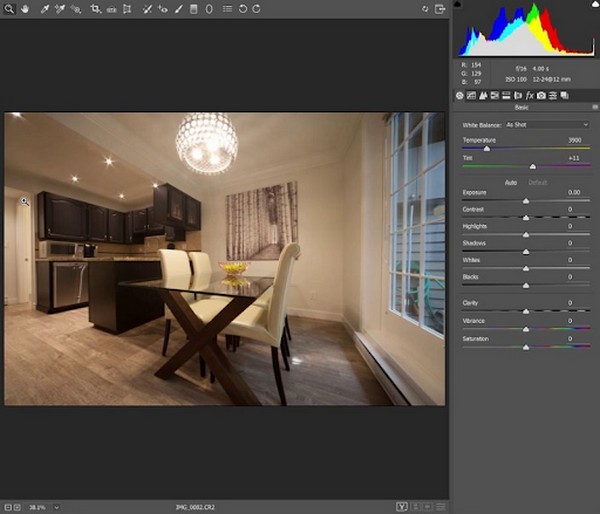Click the Exposure value field

coord(573,191)
